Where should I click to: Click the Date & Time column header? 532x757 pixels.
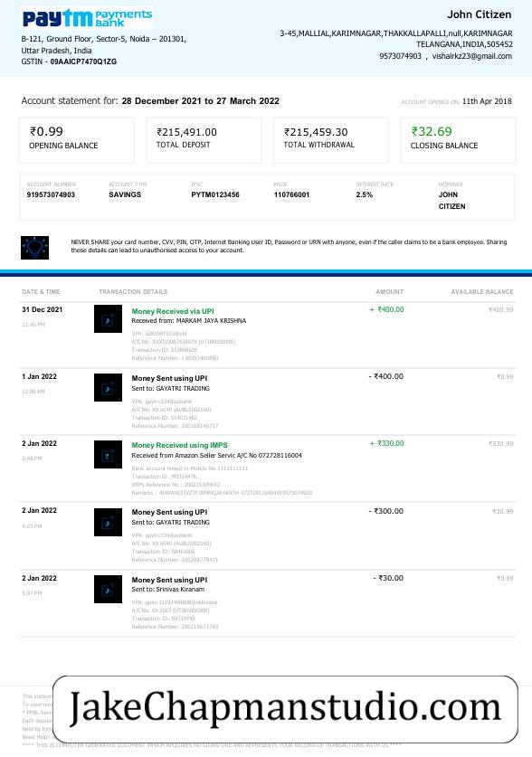(x=41, y=291)
